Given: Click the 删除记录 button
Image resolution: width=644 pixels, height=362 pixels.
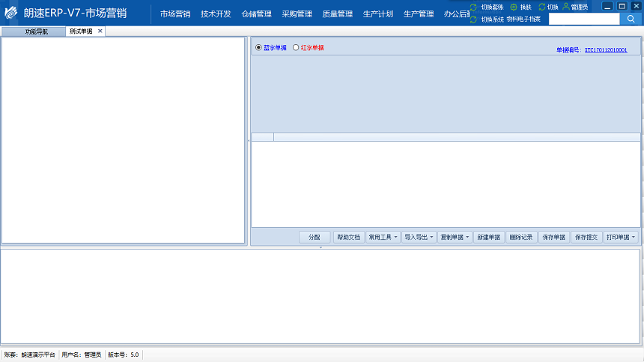Looking at the screenshot, I should [x=521, y=237].
